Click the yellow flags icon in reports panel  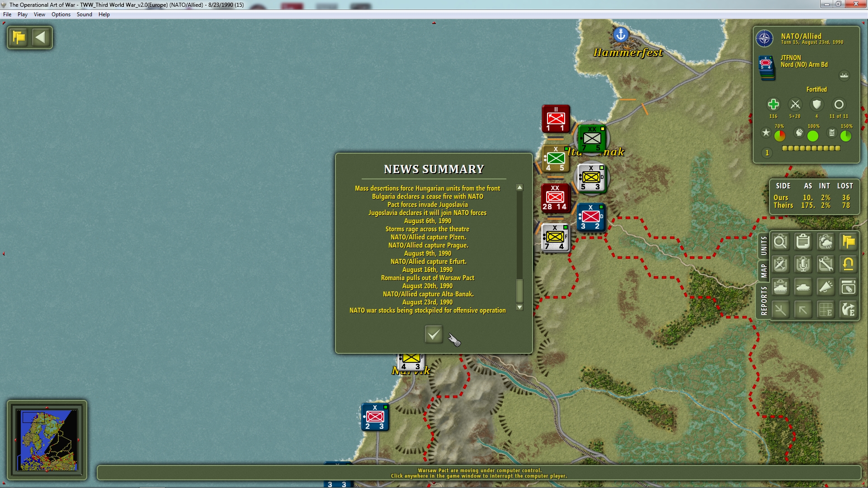click(848, 242)
